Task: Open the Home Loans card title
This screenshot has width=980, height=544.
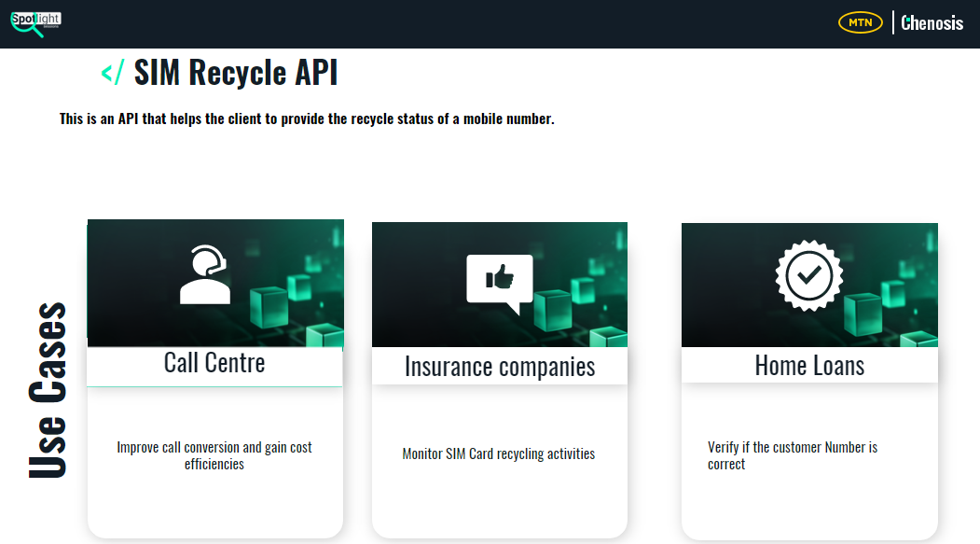Action: [809, 365]
